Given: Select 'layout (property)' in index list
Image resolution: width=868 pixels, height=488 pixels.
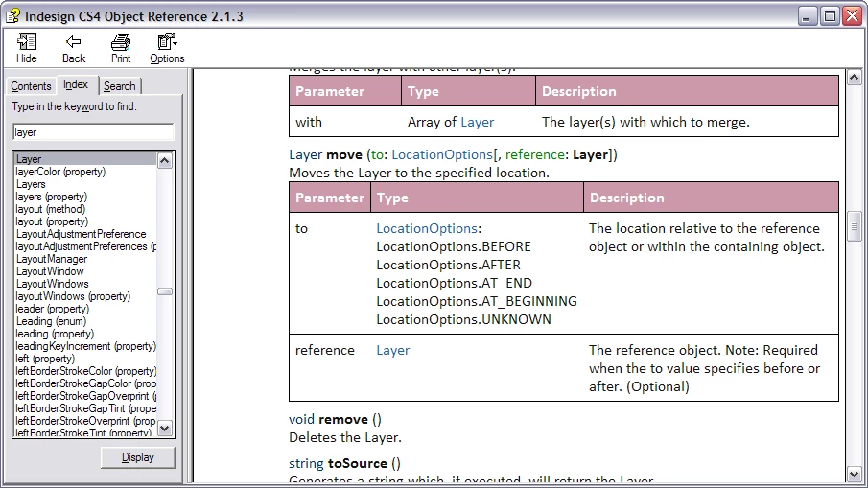Looking at the screenshot, I should pyautogui.click(x=52, y=221).
